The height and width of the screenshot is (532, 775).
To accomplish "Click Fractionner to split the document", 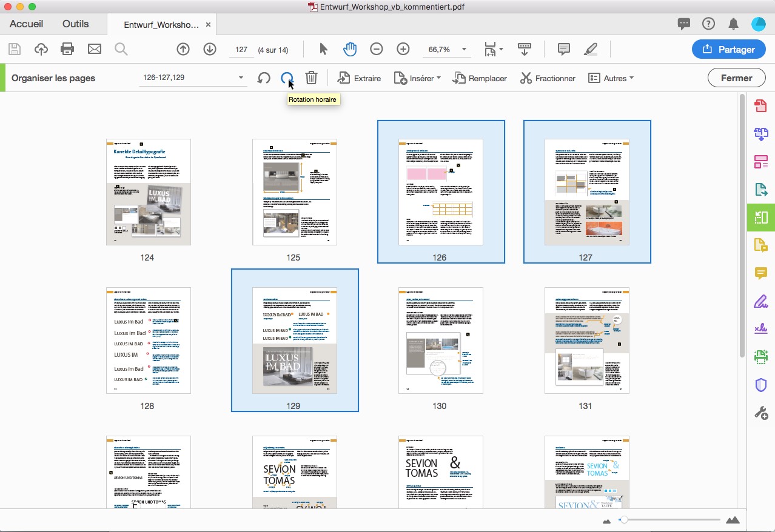I will click(x=548, y=78).
